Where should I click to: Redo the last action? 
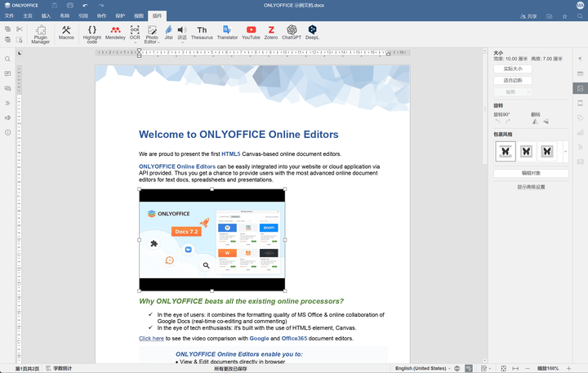click(x=101, y=6)
